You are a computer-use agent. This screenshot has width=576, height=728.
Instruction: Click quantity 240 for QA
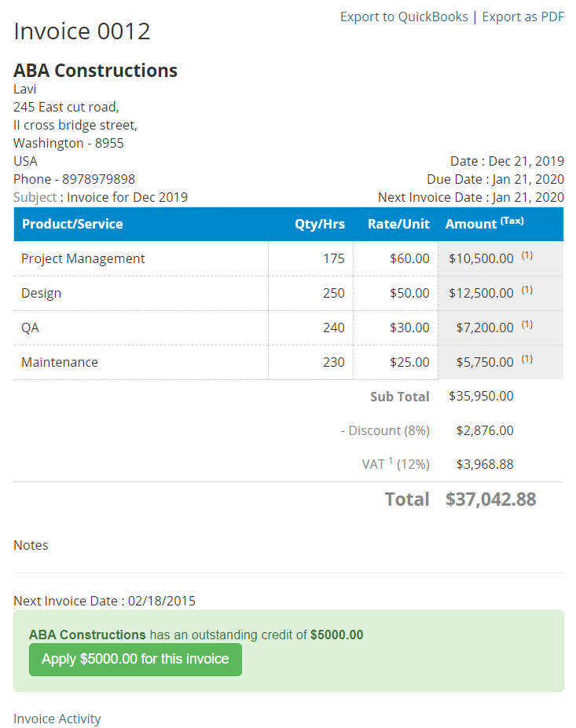pyautogui.click(x=333, y=327)
